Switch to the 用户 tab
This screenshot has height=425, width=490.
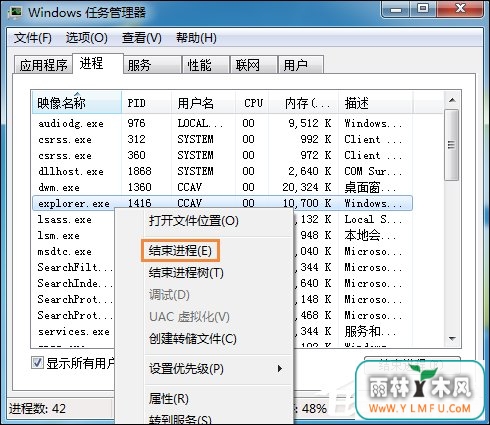pos(301,65)
